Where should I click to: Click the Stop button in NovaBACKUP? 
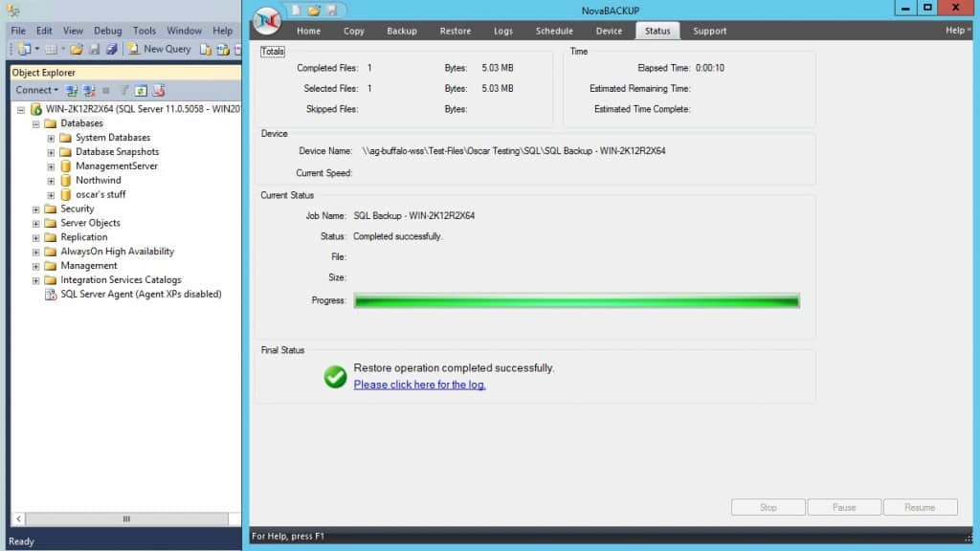click(768, 507)
